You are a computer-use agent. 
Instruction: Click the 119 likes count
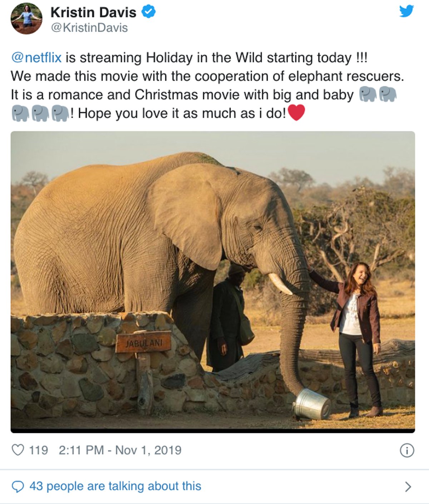[38, 450]
